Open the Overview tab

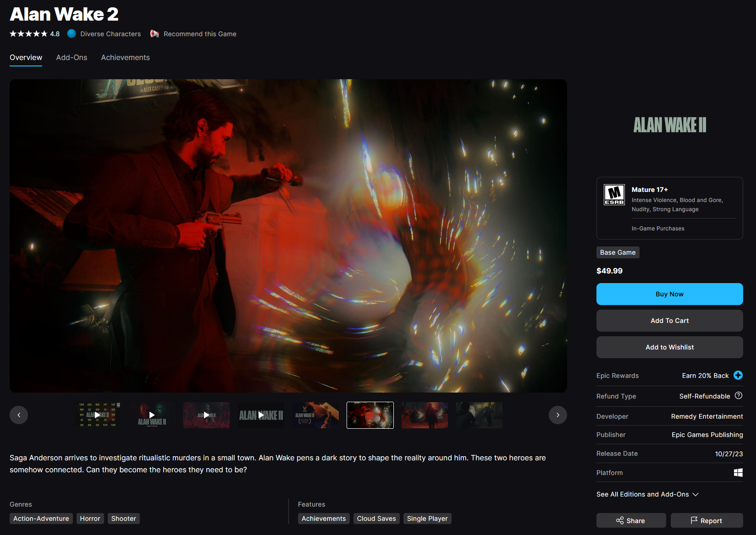(26, 57)
